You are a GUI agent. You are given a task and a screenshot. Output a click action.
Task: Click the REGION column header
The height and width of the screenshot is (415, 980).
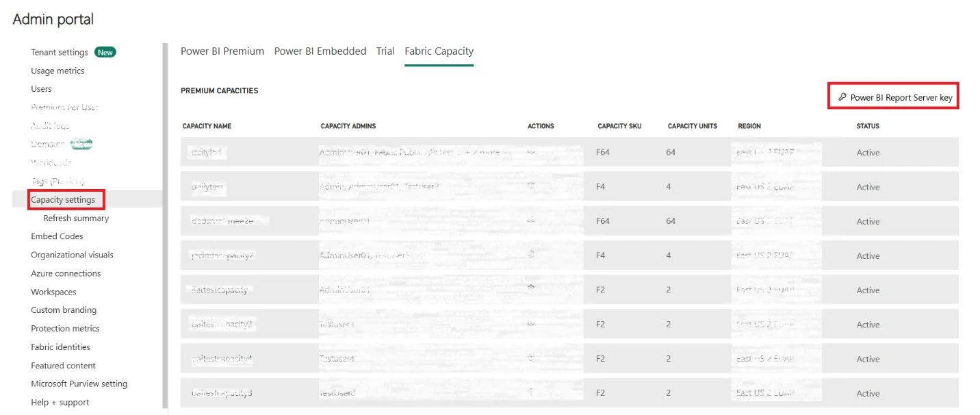click(x=749, y=126)
